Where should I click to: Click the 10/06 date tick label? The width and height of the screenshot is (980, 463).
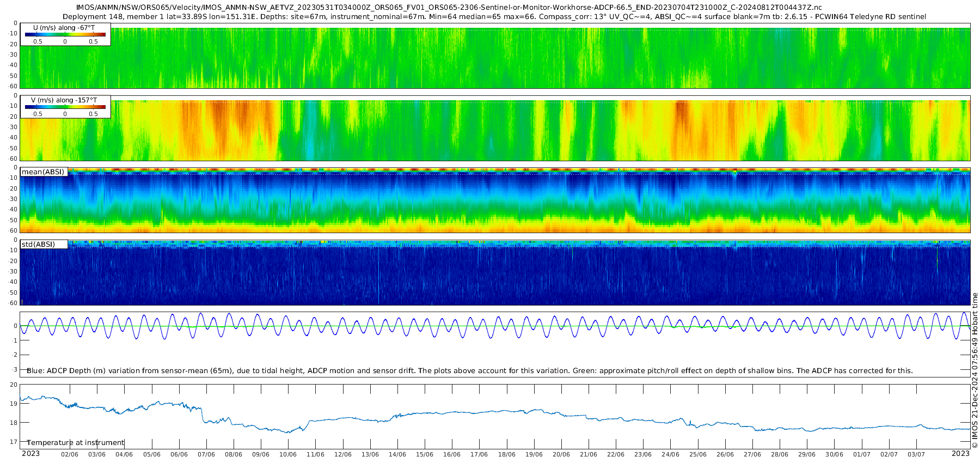[288, 454]
